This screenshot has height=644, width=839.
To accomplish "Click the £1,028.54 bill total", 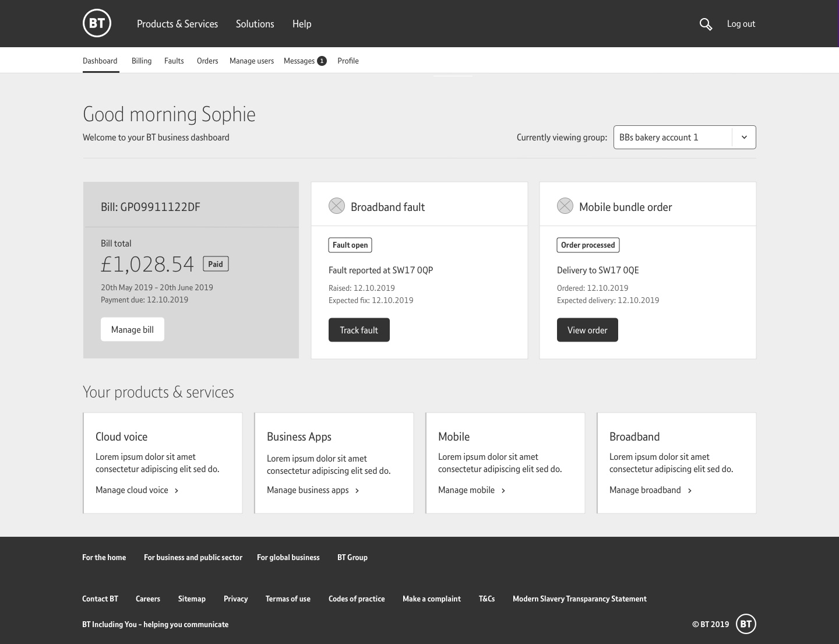I will 147,264.
